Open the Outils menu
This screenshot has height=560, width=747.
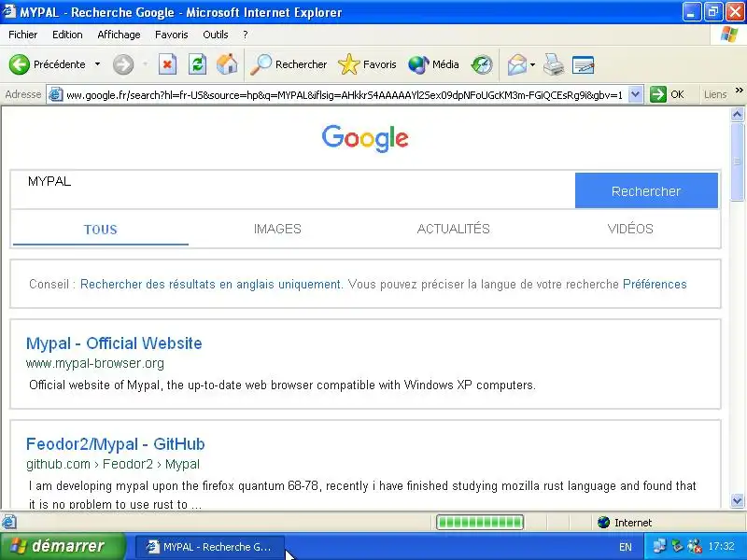tap(216, 35)
